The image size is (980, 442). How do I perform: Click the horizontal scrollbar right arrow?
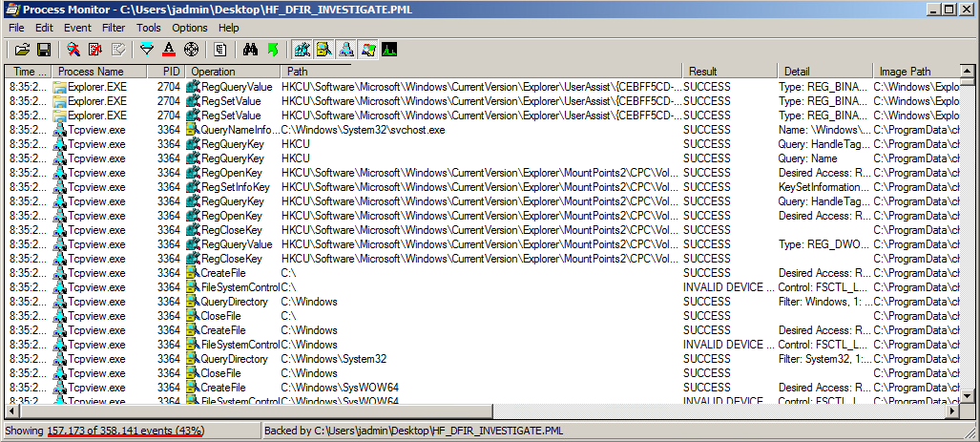pyautogui.click(x=952, y=410)
